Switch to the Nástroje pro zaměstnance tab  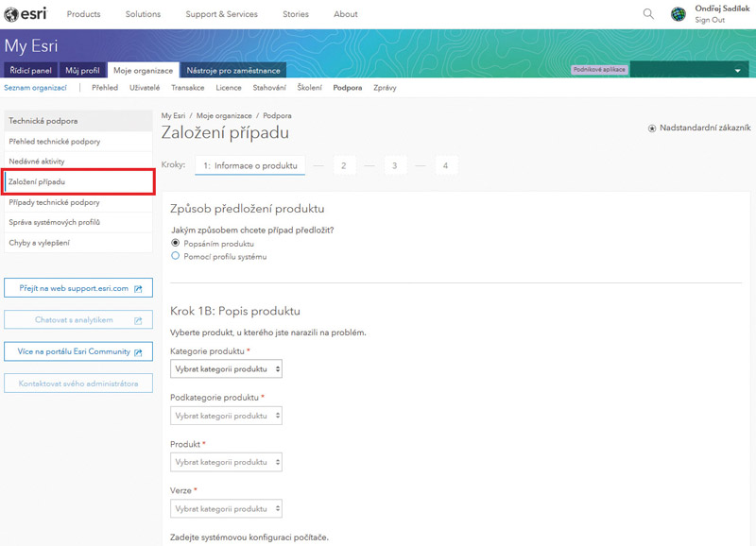click(233, 70)
